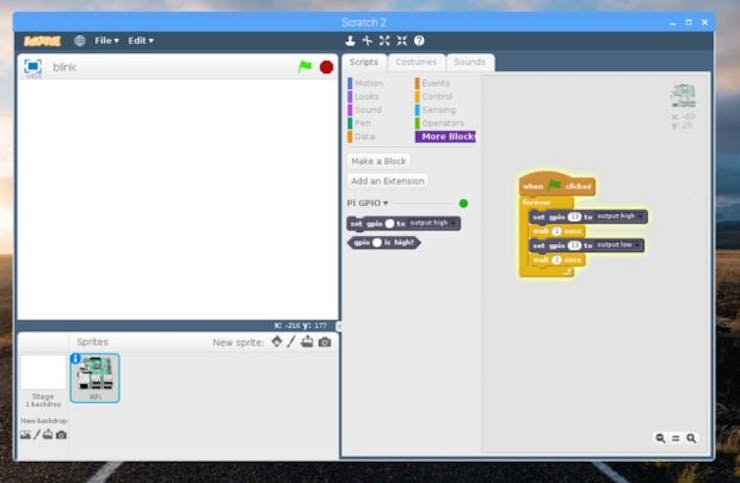The width and height of the screenshot is (740, 483).
Task: Click the palette set gpio number field
Action: click(389, 223)
